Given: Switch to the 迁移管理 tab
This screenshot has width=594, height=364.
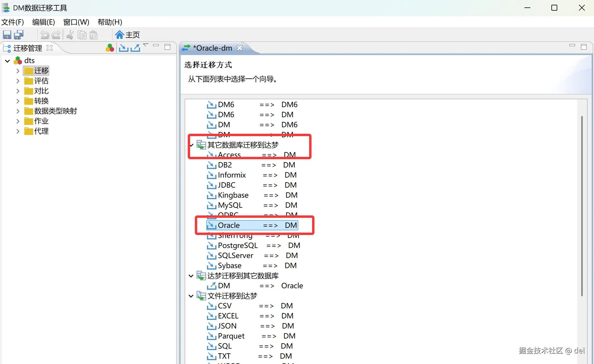Looking at the screenshot, I should click(28, 48).
